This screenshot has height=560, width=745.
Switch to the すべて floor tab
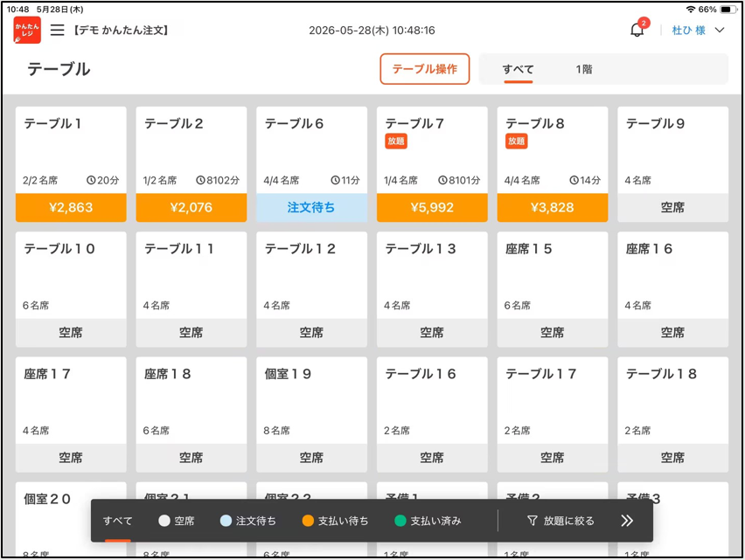[x=519, y=69]
